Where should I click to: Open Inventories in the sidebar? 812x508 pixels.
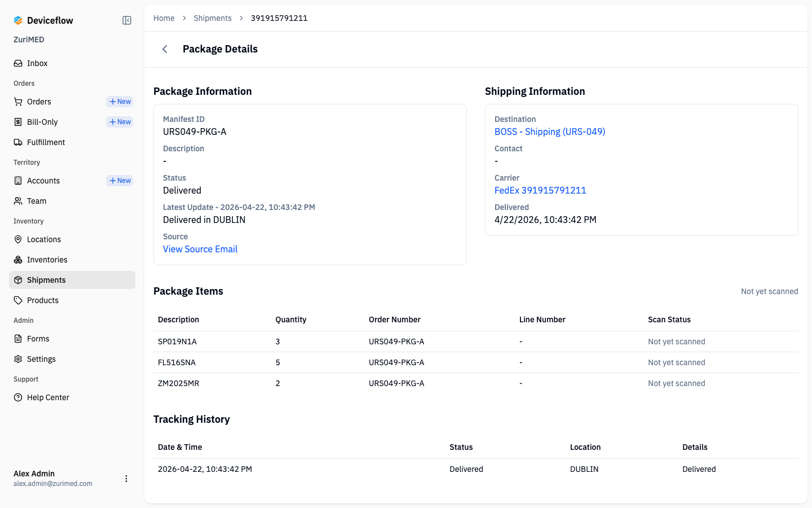coord(72,260)
